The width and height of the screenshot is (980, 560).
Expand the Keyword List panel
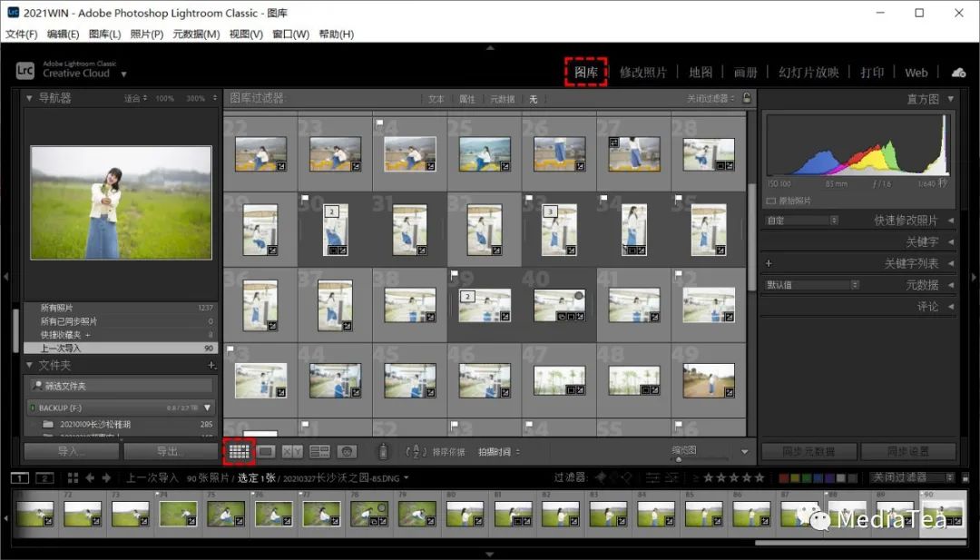pos(951,263)
